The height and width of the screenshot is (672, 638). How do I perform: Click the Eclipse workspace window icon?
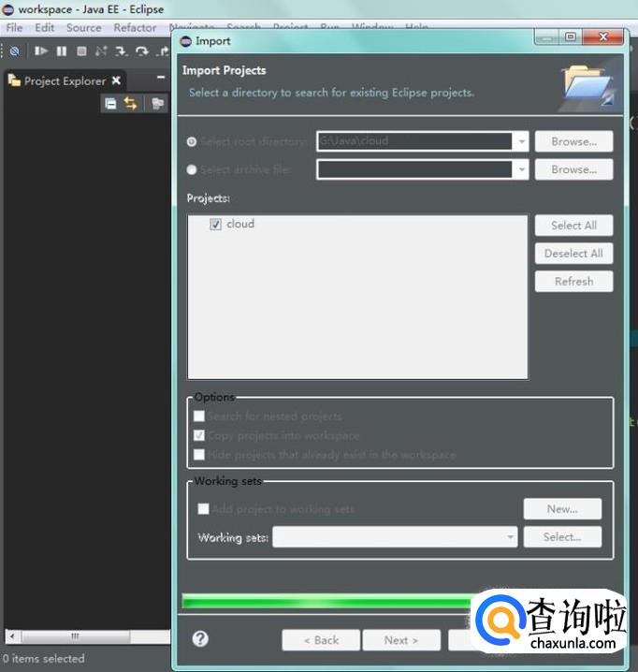[8, 9]
